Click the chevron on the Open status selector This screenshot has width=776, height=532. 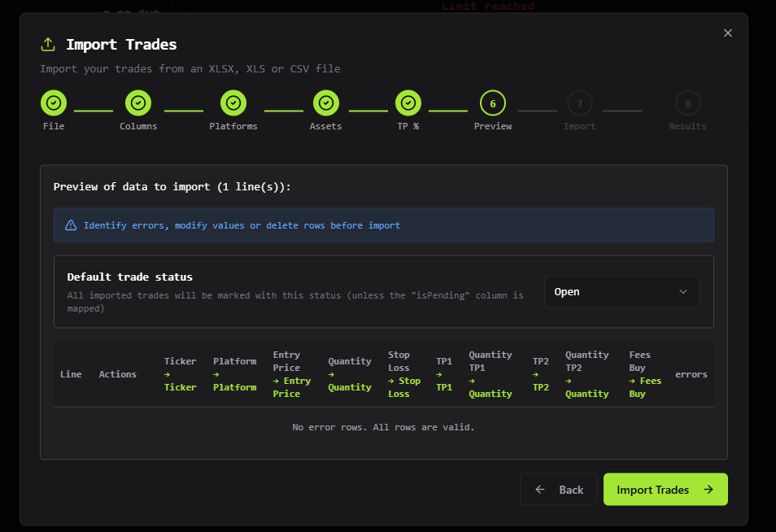tap(685, 290)
